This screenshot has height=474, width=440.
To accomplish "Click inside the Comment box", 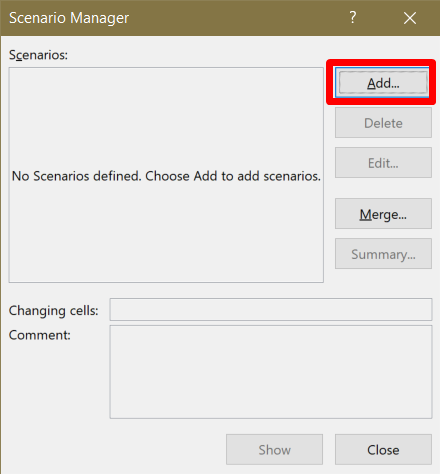I will (x=271, y=372).
